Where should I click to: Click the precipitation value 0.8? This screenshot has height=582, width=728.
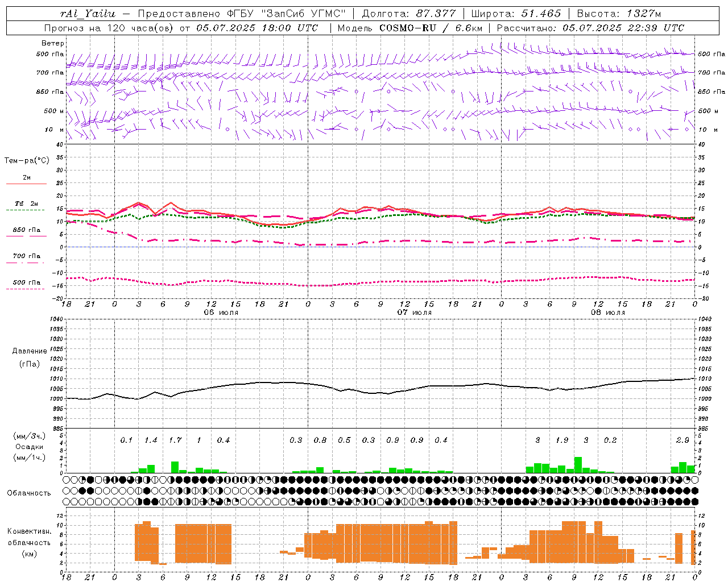tap(320, 440)
